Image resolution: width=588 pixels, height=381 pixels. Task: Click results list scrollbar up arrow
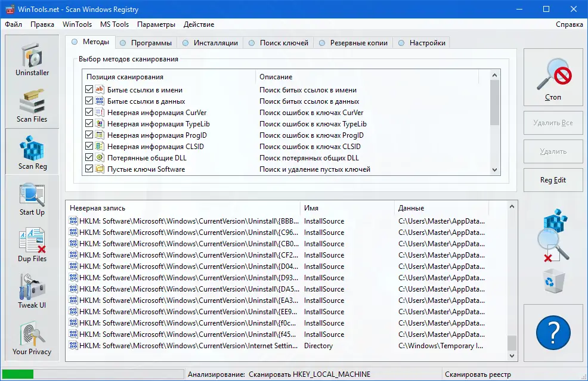512,206
